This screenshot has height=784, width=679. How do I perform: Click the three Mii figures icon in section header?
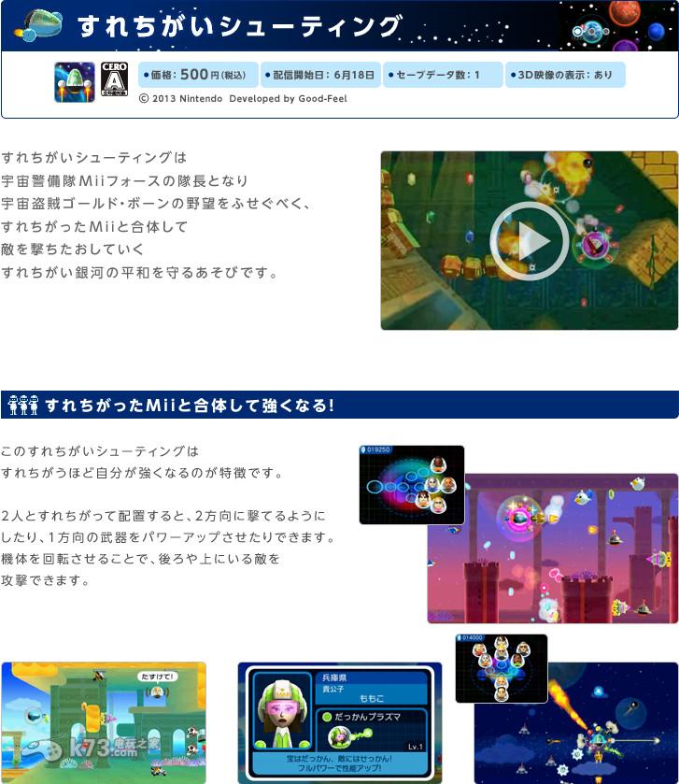[x=22, y=405]
